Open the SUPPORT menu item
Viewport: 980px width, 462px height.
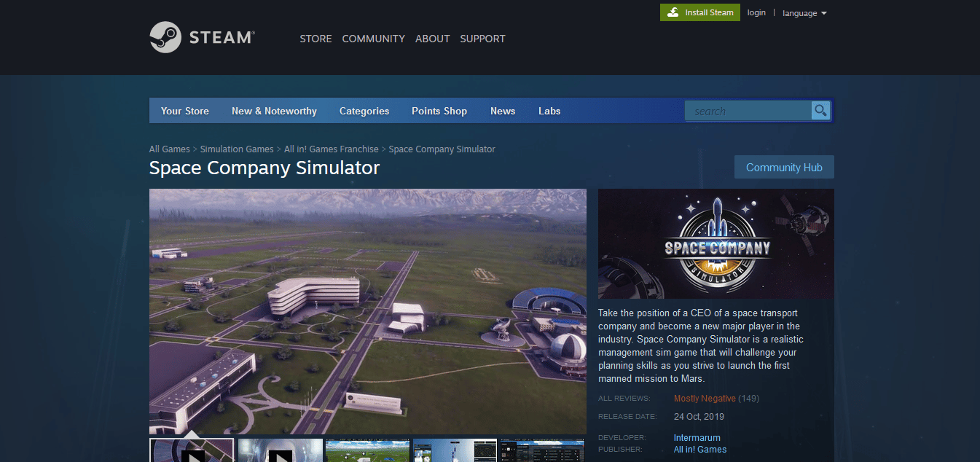pyautogui.click(x=482, y=39)
